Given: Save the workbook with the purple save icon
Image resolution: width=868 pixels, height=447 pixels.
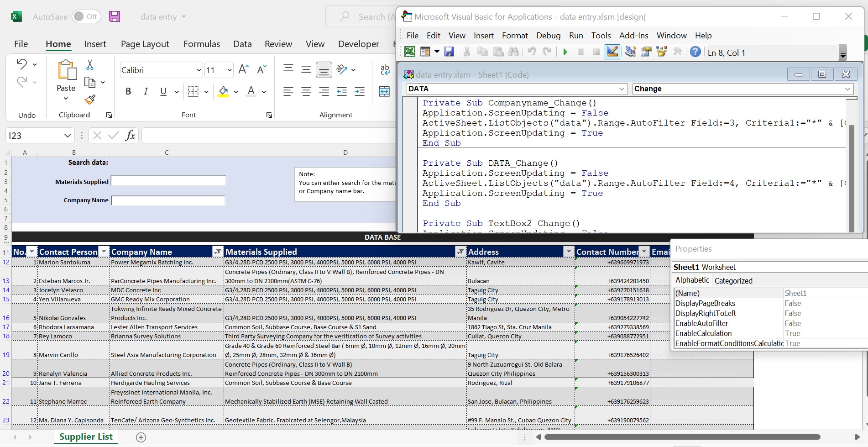Looking at the screenshot, I should pyautogui.click(x=115, y=17).
